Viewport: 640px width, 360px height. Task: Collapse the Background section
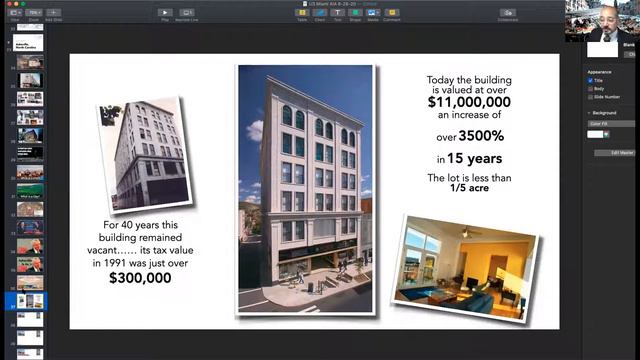click(x=589, y=113)
